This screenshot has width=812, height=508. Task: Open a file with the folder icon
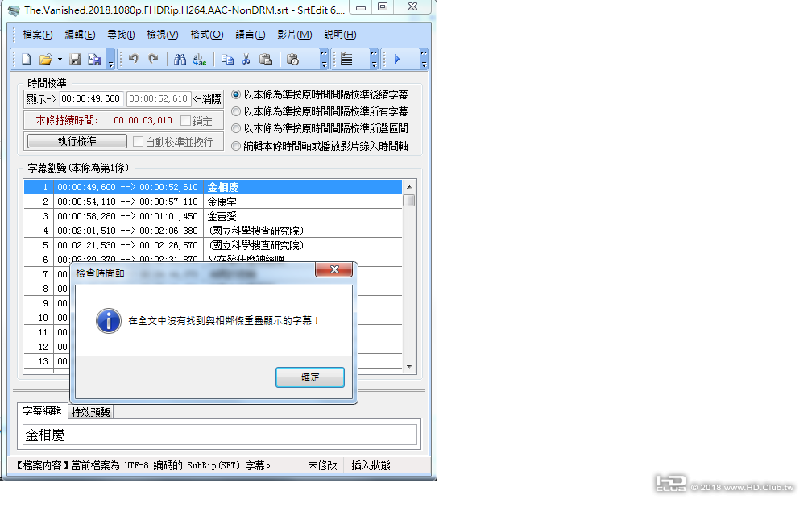pyautogui.click(x=46, y=60)
